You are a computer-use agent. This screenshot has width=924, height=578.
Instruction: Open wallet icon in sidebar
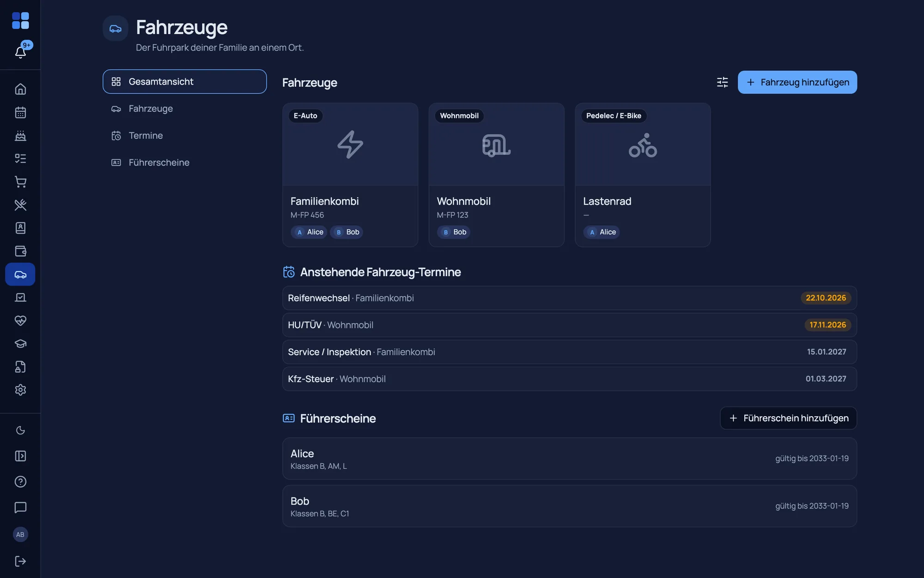click(20, 251)
